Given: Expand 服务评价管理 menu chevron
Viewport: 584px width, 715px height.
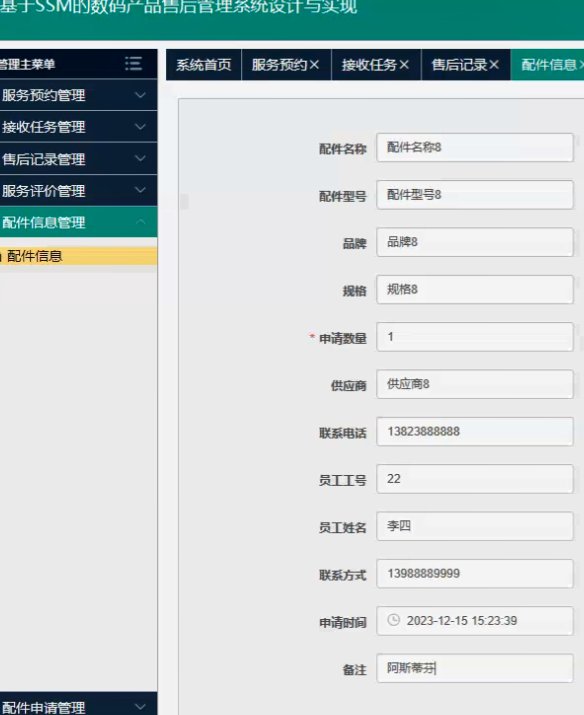Looking at the screenshot, I should click(140, 190).
